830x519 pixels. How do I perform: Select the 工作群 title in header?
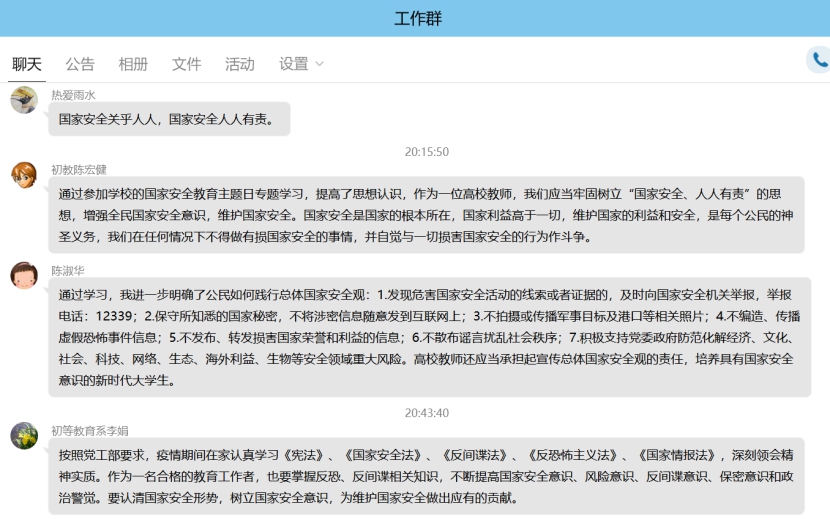418,19
